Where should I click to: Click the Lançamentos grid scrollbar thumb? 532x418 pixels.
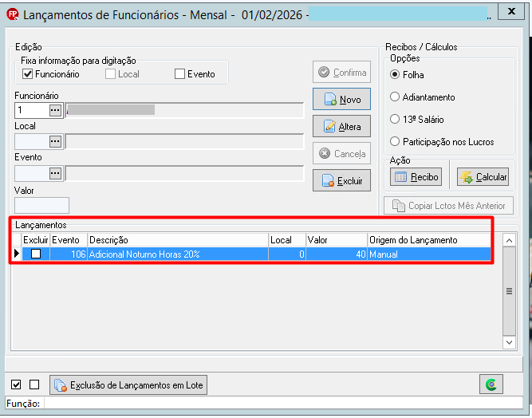(509, 291)
